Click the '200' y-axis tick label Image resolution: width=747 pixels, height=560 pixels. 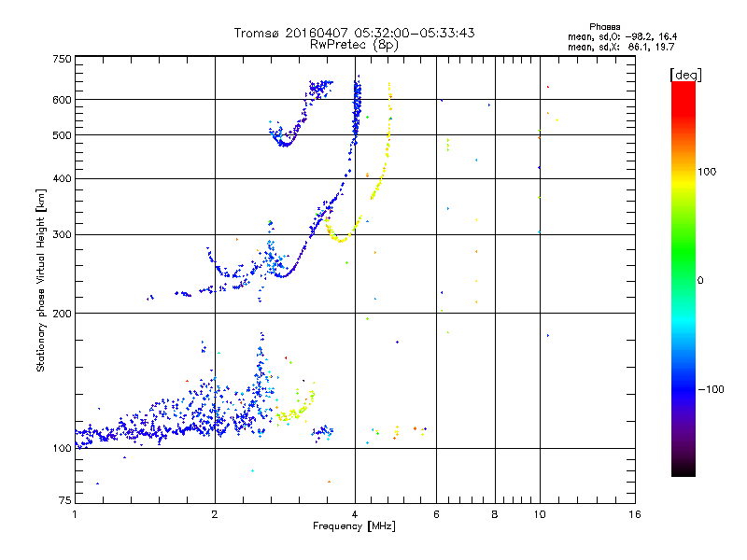[62, 314]
